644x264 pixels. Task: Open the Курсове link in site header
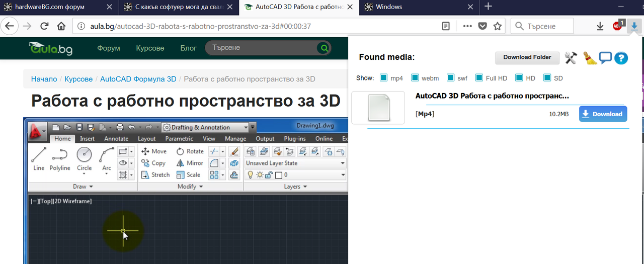click(150, 48)
